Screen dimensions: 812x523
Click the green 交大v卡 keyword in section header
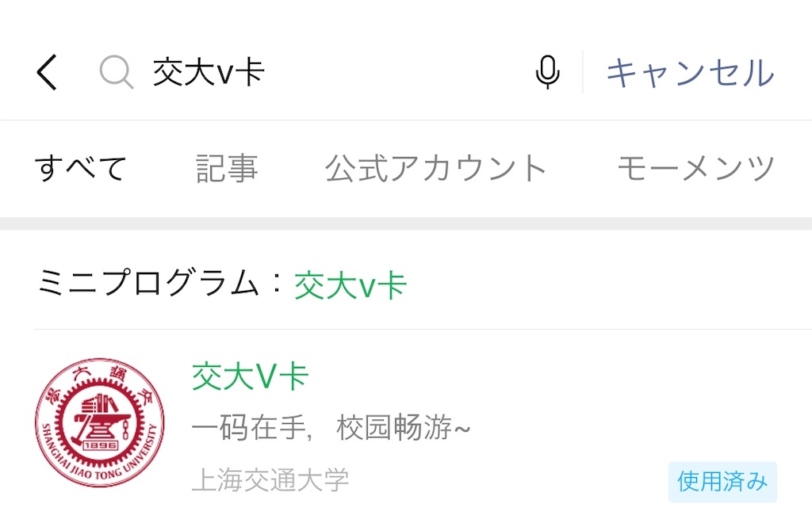pos(350,285)
